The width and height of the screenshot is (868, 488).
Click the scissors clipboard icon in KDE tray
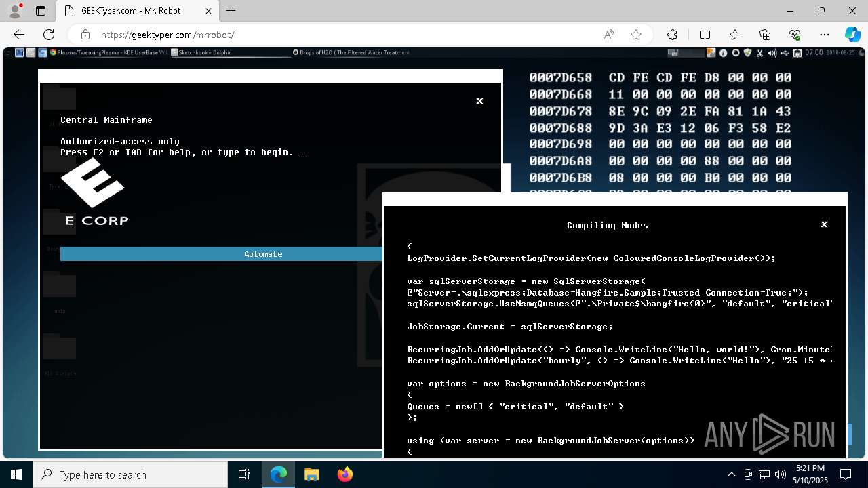point(759,53)
